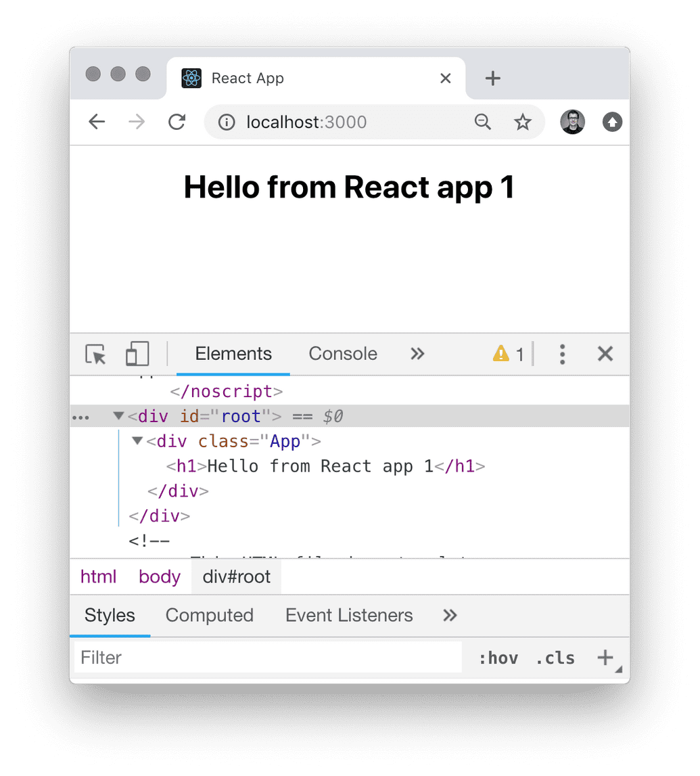Viewport: 700px width, 776px height.
Task: Click the Filter styles input field
Action: point(203,657)
